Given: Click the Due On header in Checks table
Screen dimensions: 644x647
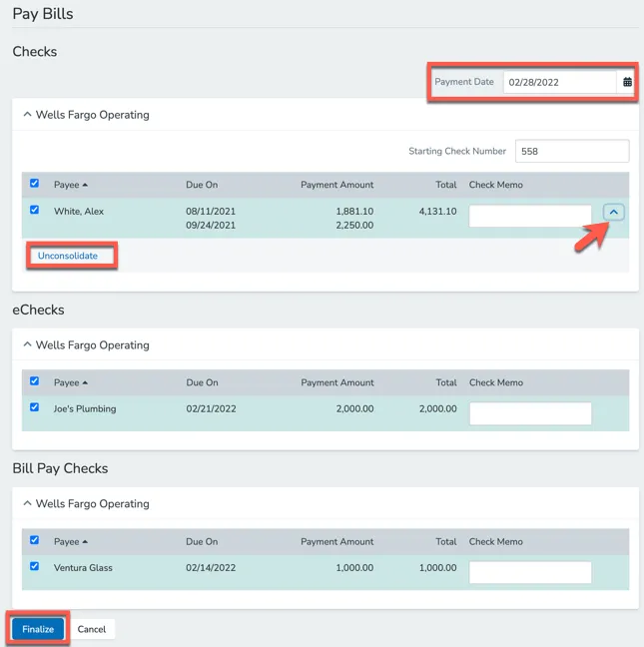Looking at the screenshot, I should point(202,185).
